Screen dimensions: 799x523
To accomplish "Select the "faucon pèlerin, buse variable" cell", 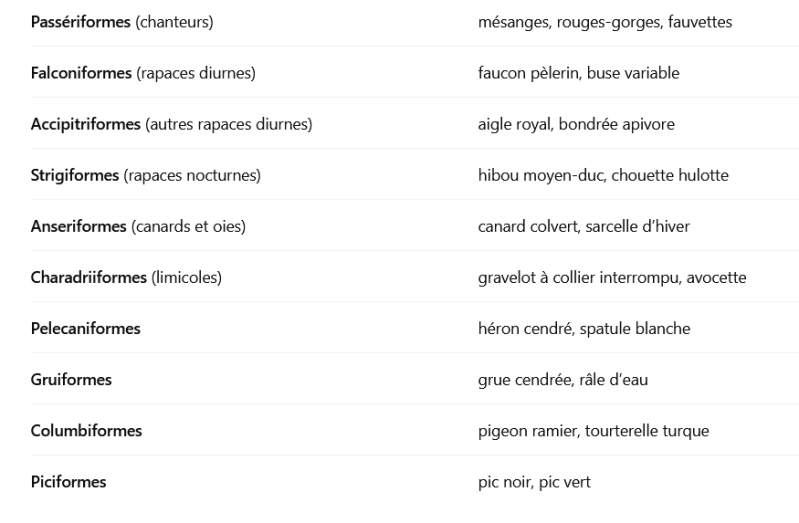I will 581,72.
